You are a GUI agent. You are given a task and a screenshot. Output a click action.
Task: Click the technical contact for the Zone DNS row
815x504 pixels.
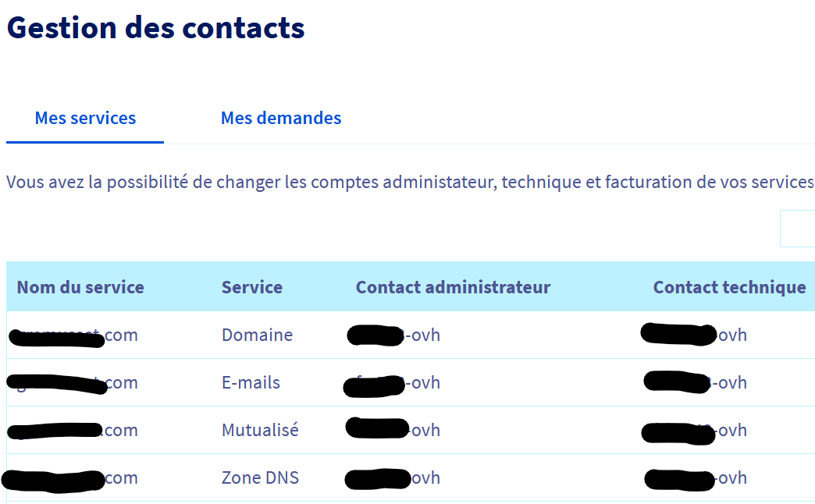click(696, 478)
